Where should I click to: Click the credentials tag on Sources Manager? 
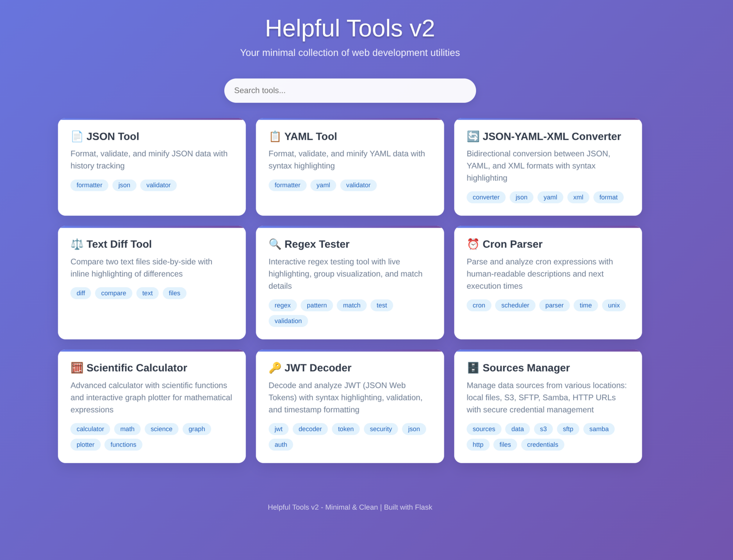[x=542, y=444]
